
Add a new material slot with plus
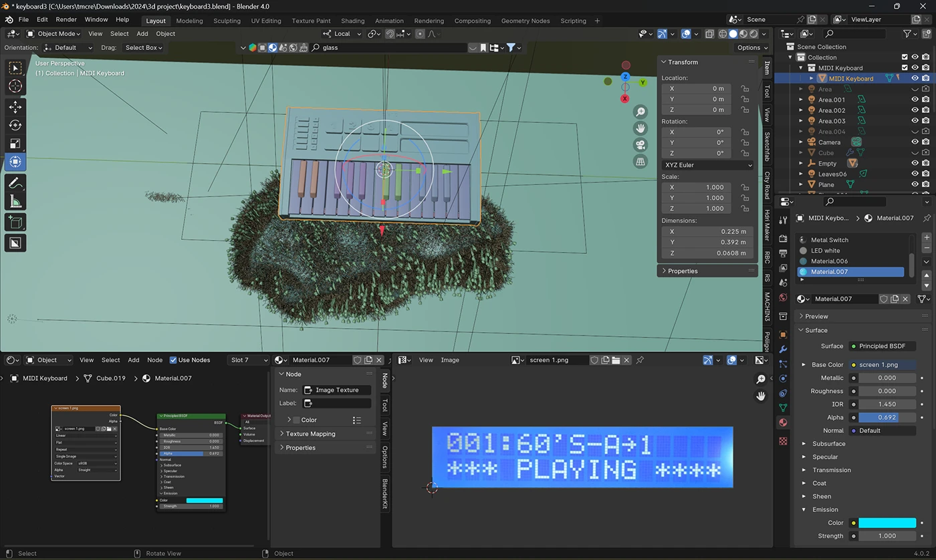point(927,238)
